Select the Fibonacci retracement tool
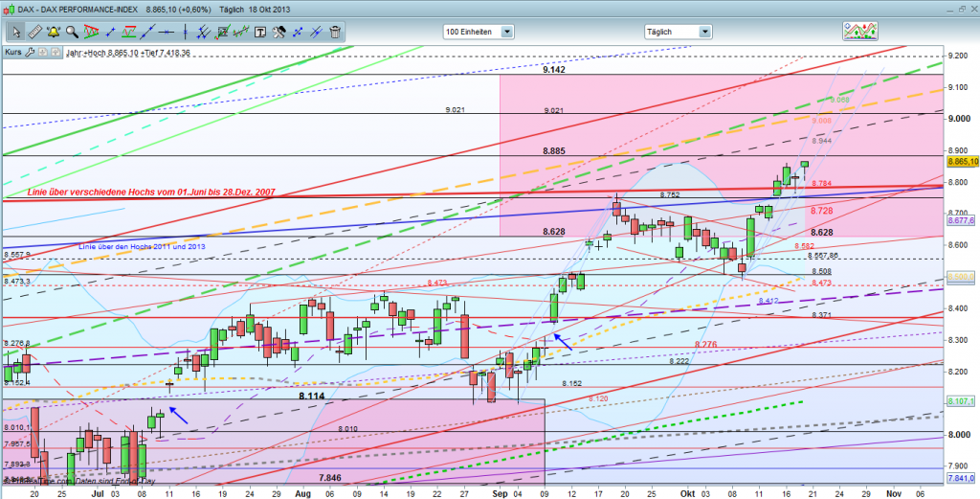 [x=222, y=31]
